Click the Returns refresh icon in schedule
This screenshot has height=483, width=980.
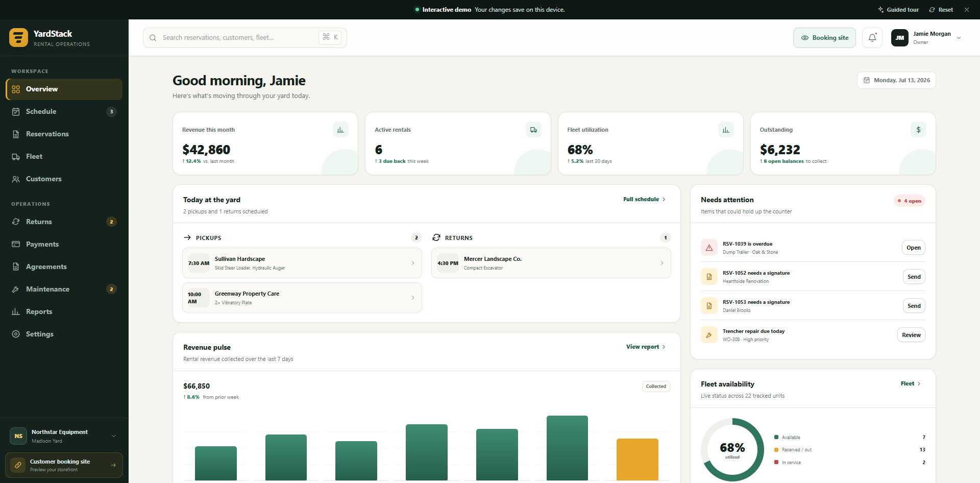click(x=436, y=238)
